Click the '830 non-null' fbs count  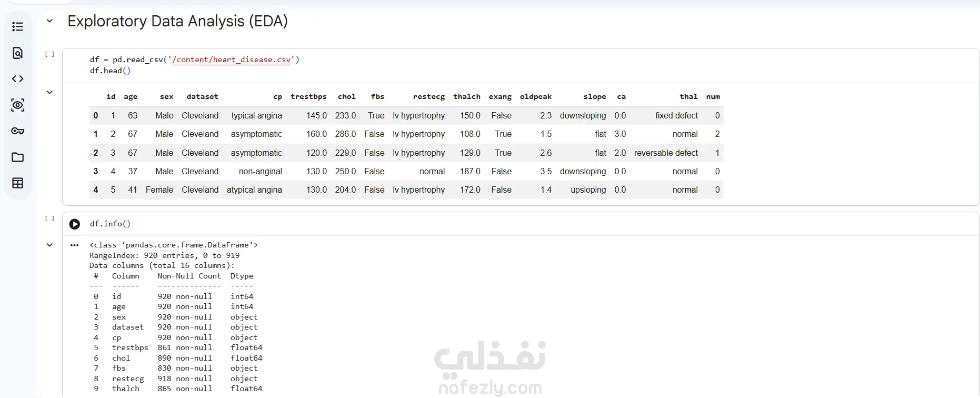pos(185,369)
